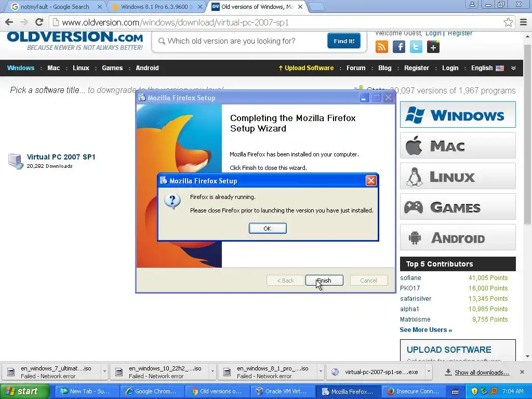Viewport: 532px width, 399px height.
Task: Open the Forum link in navigation
Action: 356,68
